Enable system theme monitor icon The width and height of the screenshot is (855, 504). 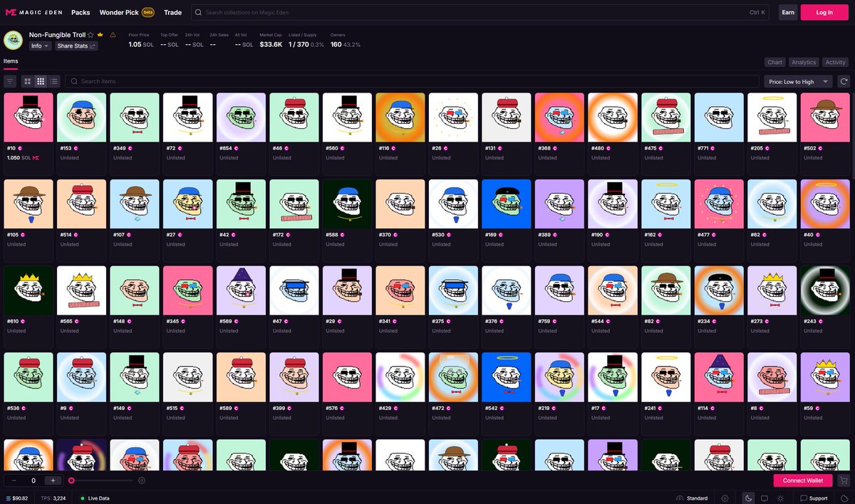(765, 498)
